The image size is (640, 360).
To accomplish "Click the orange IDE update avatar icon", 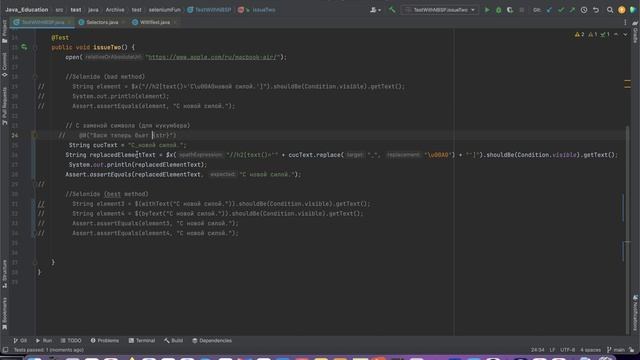I will [622, 10].
